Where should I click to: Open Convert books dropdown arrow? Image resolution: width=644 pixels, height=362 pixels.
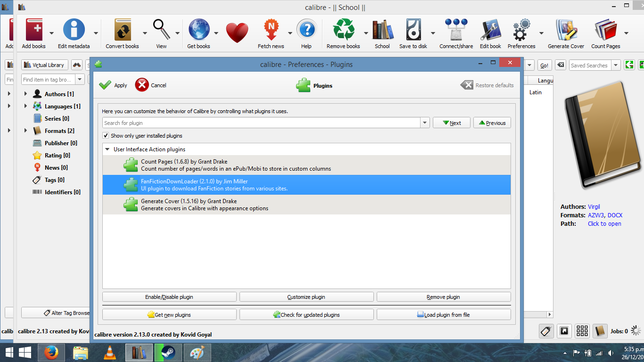(x=145, y=33)
